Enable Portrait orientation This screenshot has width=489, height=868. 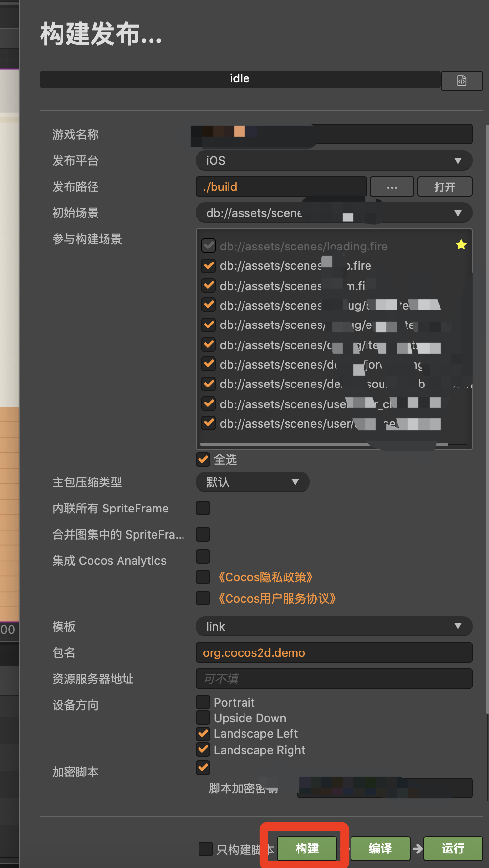[203, 702]
